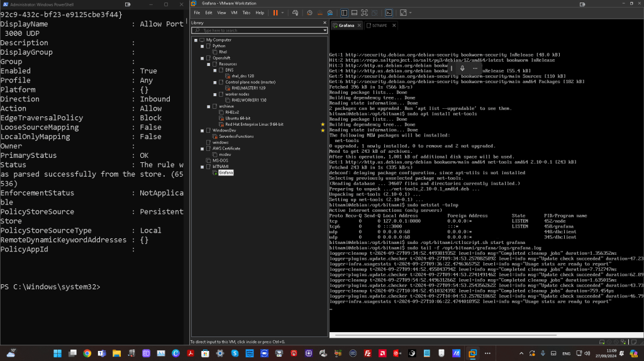Toggle favorite star on the WindowsDev folder
644x361 pixels.
323,131
